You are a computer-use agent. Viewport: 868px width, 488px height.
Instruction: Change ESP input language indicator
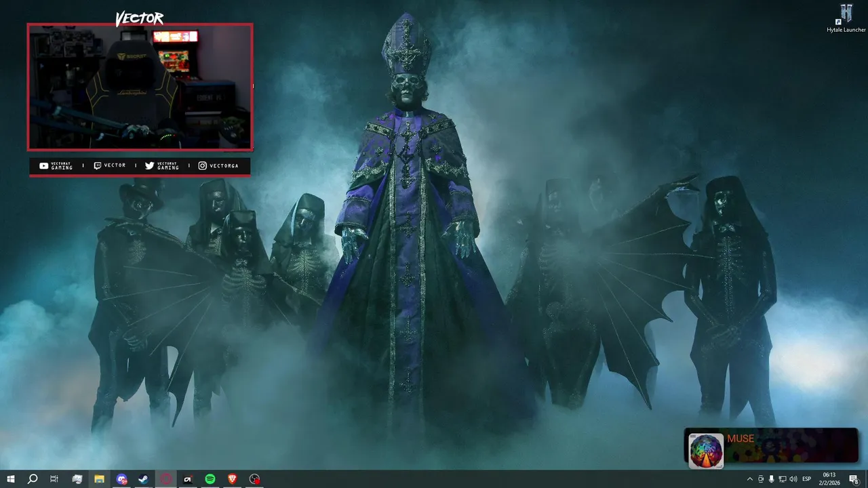[x=807, y=479]
